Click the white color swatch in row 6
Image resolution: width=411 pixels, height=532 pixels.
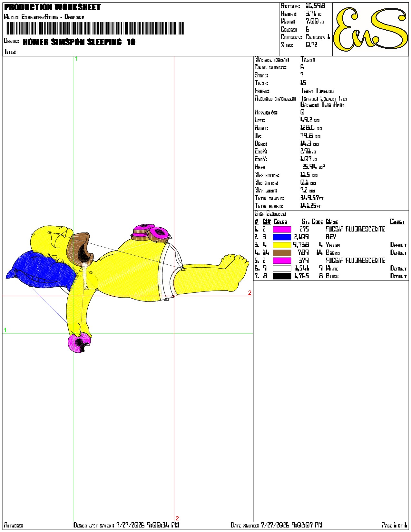282,268
